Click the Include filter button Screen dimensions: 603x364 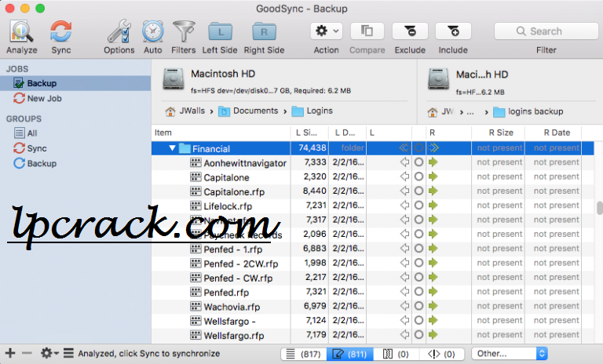coord(453,31)
